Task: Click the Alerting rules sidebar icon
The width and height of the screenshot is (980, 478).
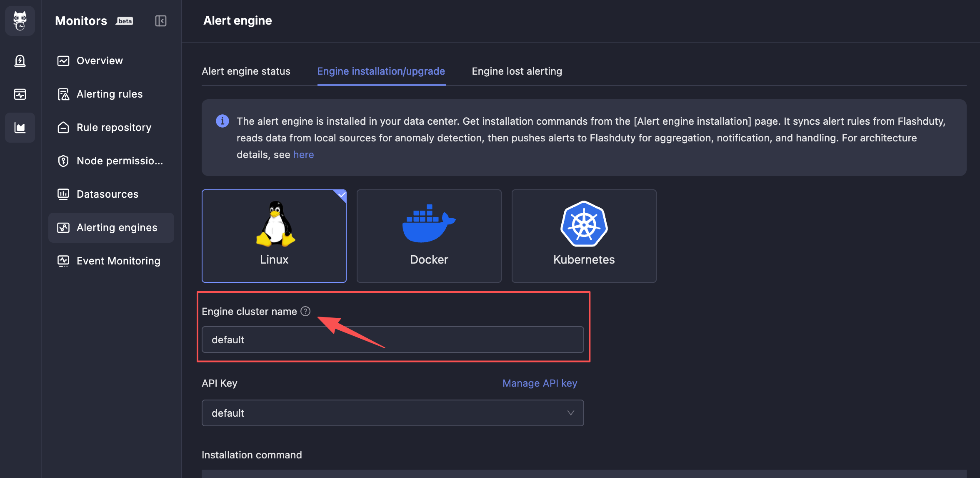Action: pos(63,94)
